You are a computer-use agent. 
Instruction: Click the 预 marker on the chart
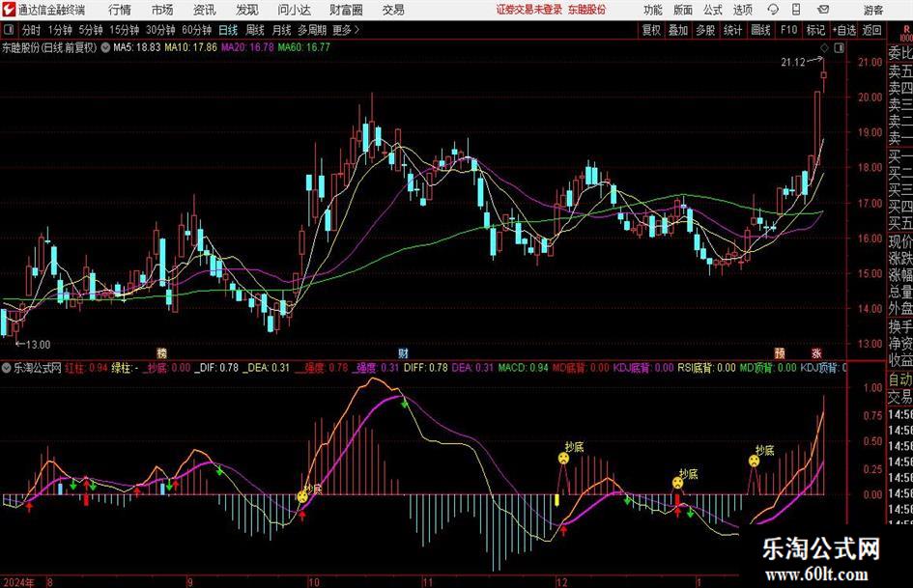click(779, 353)
